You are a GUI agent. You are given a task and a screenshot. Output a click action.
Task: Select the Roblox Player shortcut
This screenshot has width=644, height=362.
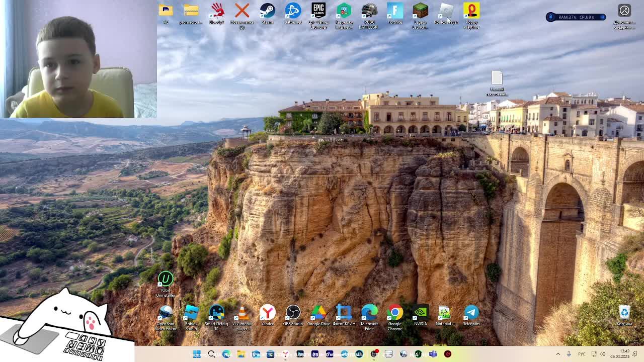tap(446, 14)
